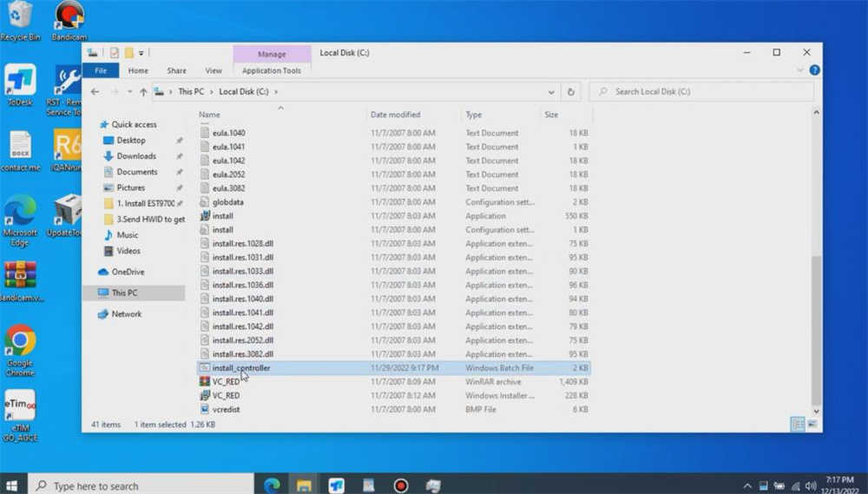Screen dimensions: 868x494
Task: Select Network in the navigation pane
Action: (126, 314)
